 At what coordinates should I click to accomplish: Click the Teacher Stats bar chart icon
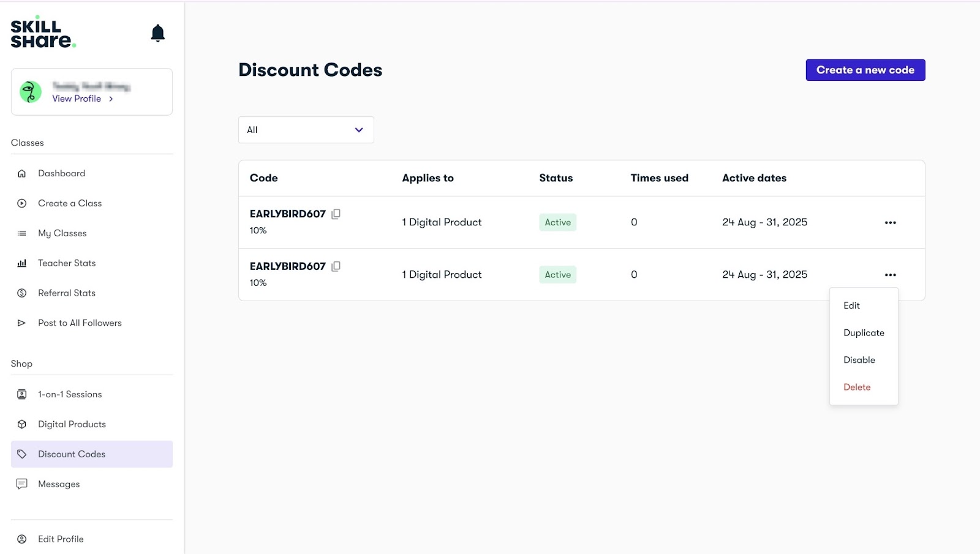(22, 263)
